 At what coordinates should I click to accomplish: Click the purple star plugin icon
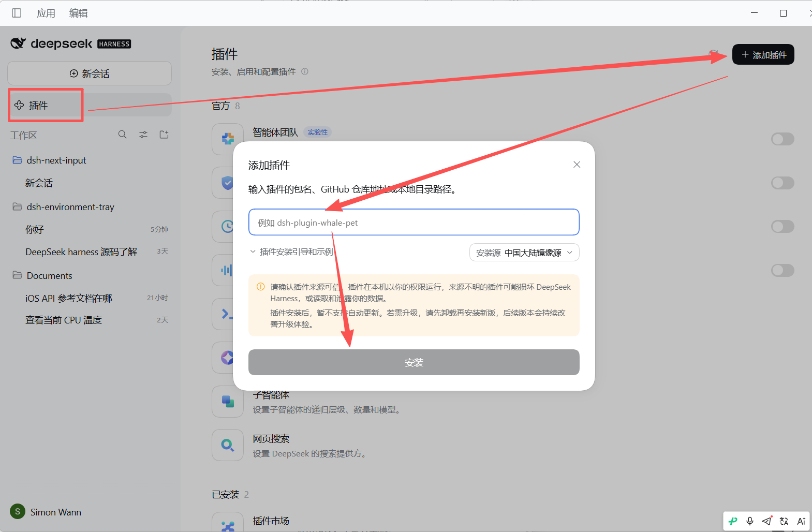coord(227,358)
